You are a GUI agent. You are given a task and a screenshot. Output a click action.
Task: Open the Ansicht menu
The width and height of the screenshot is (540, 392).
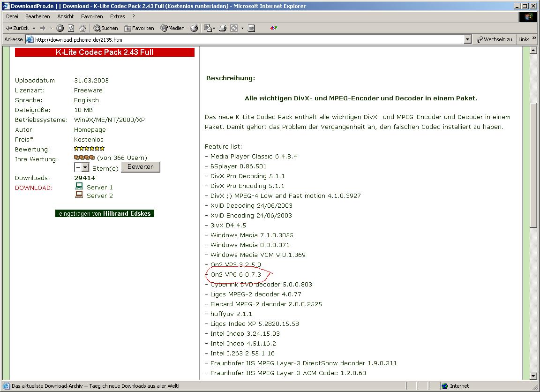point(66,16)
